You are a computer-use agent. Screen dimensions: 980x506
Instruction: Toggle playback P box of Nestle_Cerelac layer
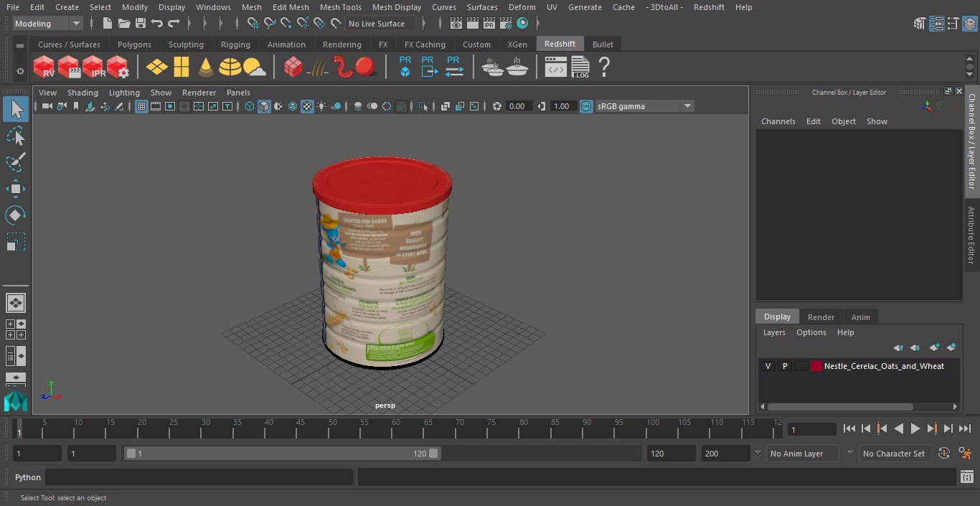(784, 366)
